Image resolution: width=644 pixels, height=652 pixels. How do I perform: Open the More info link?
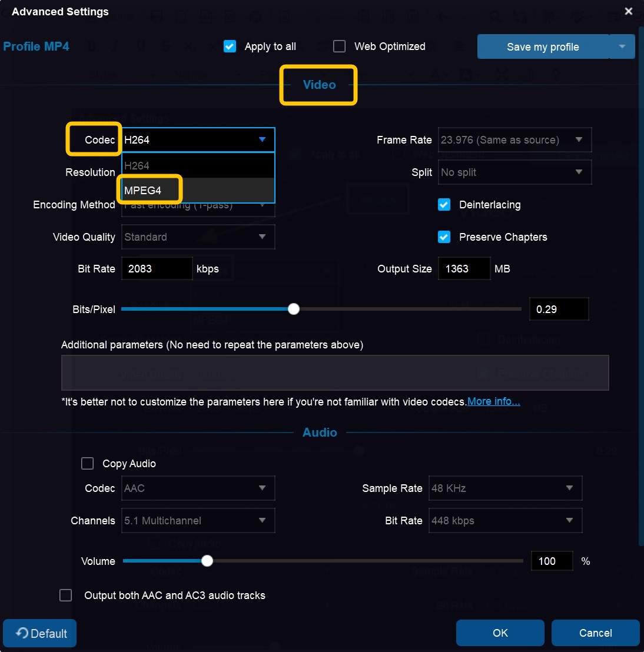click(494, 401)
